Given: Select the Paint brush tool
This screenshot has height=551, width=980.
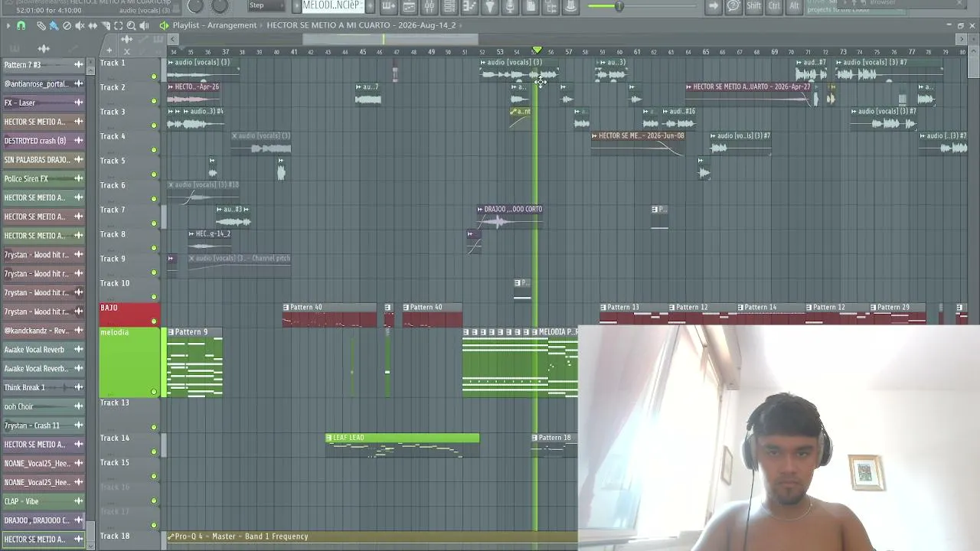Looking at the screenshot, I should (54, 25).
